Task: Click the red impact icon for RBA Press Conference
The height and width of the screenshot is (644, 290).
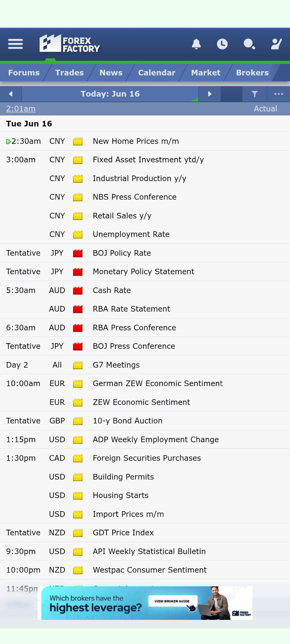Action: [x=78, y=328]
